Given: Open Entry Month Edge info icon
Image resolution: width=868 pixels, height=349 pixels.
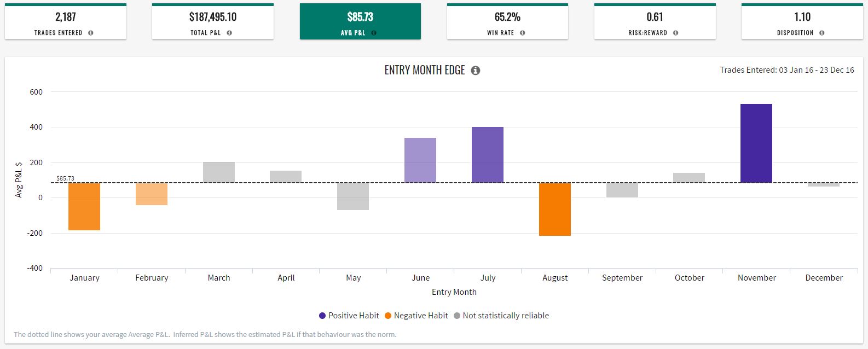Looking at the screenshot, I should click(x=476, y=71).
